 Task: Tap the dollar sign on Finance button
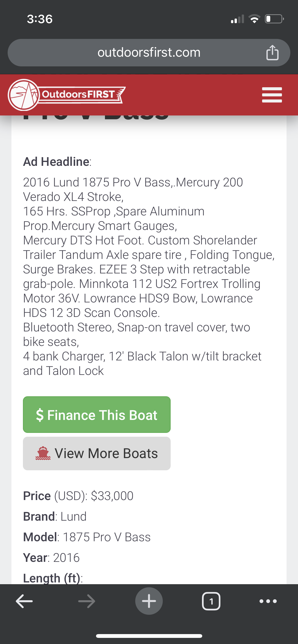pyautogui.click(x=40, y=415)
